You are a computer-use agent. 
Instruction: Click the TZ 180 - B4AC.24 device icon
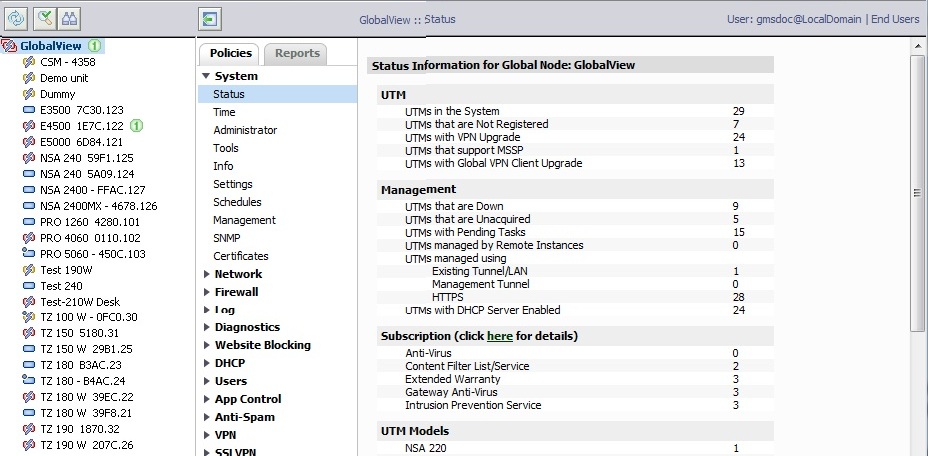tap(29, 380)
